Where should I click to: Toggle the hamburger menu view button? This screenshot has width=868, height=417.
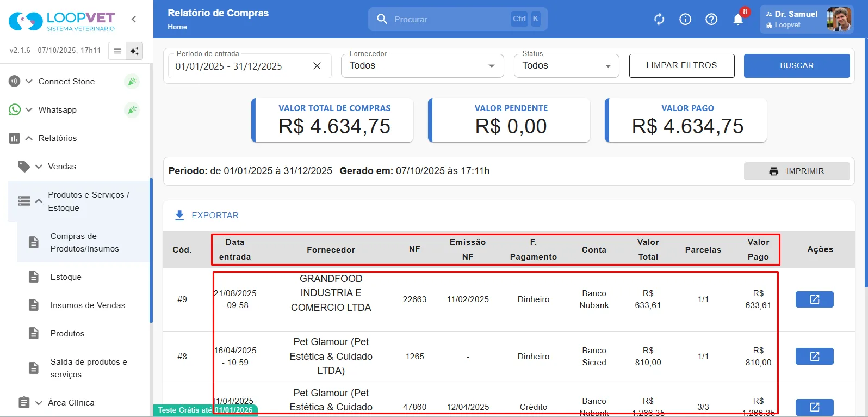pos(117,51)
